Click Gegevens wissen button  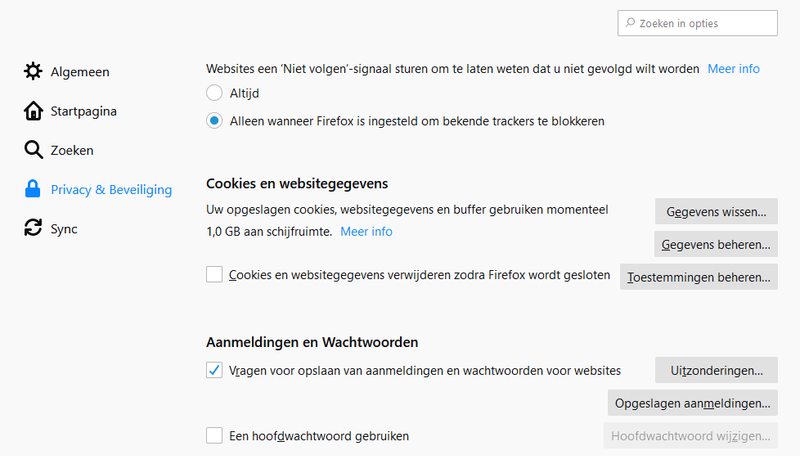tap(716, 212)
